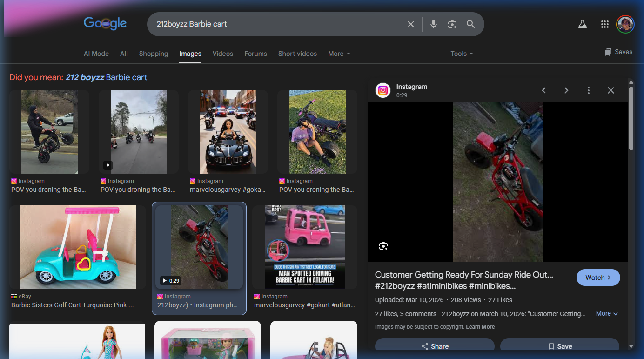Search inside image with Lens overlay icon
This screenshot has height=359, width=644.
pos(383,246)
